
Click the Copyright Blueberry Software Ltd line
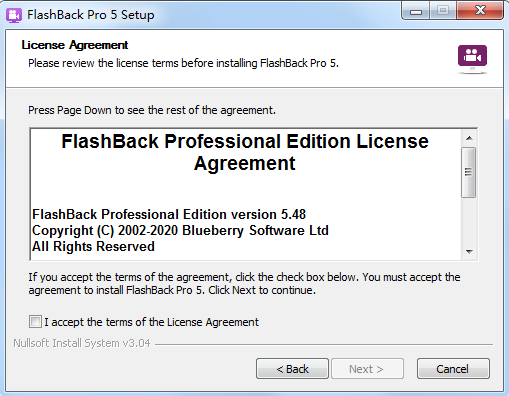(x=180, y=231)
